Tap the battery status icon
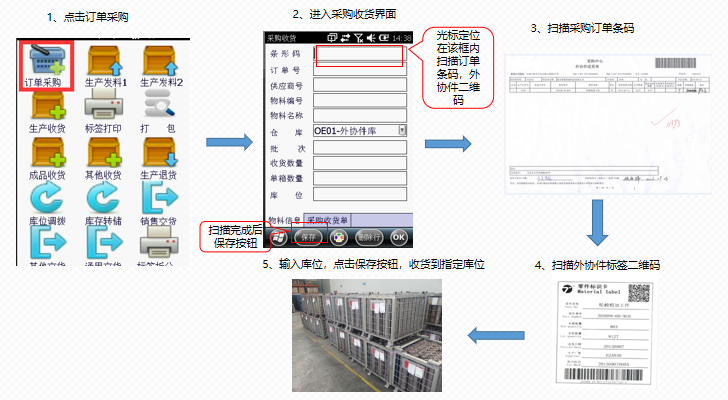Screen dimensions: 728x400 tap(384, 38)
